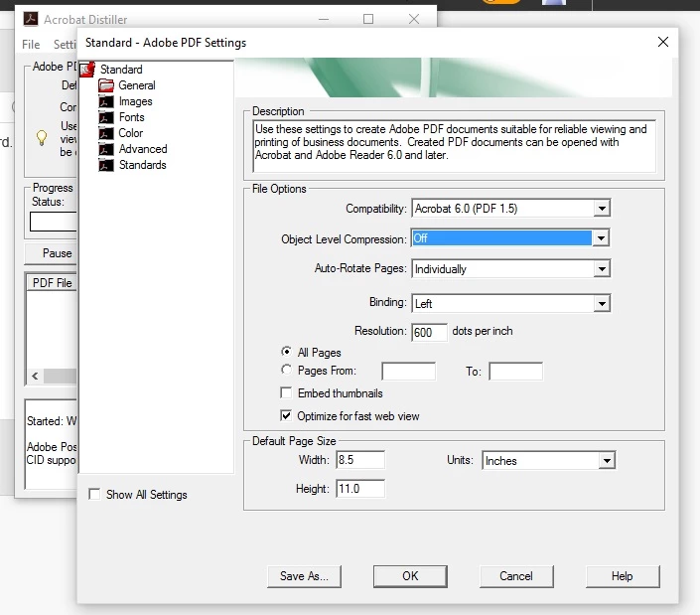Select the General item in settings tree
The image size is (700, 615).
137,85
